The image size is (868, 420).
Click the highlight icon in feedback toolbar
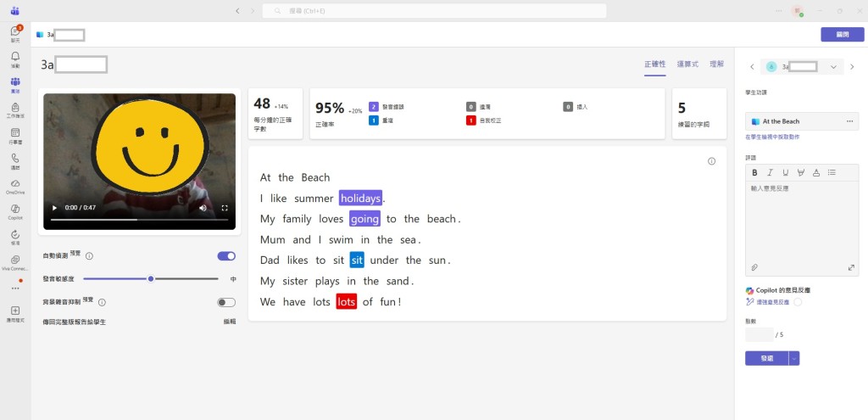800,172
